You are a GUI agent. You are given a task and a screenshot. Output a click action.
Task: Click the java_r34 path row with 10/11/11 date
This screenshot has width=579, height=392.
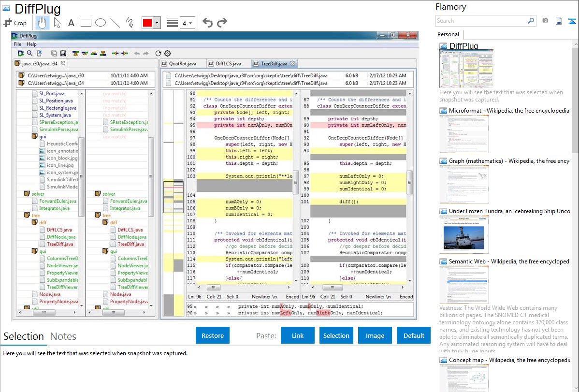point(86,83)
